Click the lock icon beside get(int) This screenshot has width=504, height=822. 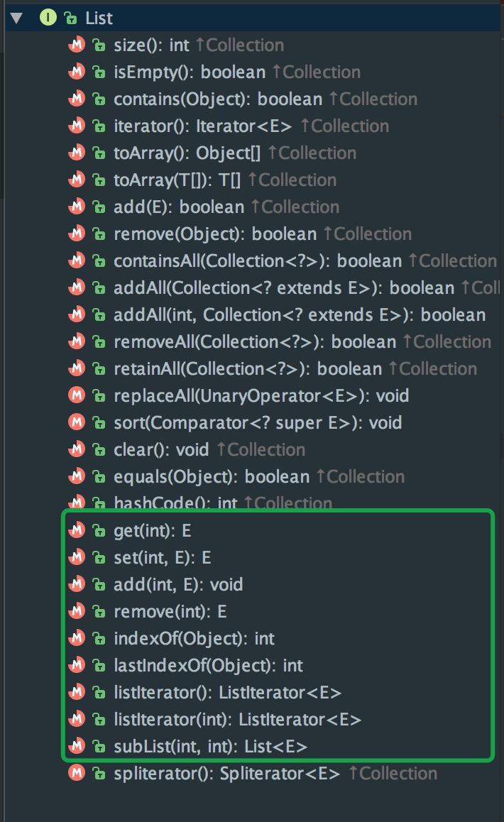point(99,531)
